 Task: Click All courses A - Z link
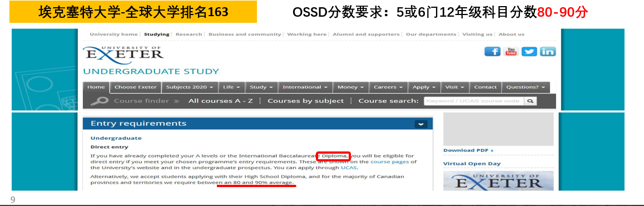point(221,101)
